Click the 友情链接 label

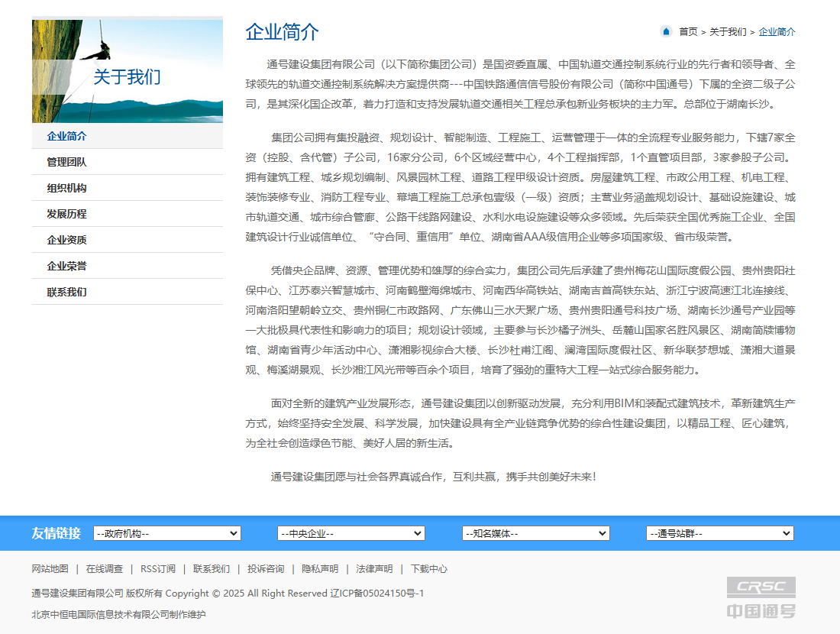57,533
